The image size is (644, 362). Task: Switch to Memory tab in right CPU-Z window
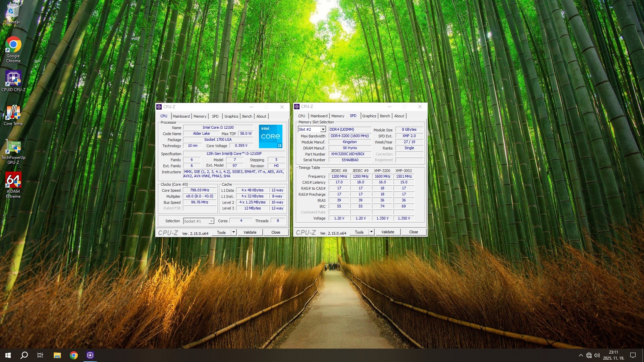[337, 116]
